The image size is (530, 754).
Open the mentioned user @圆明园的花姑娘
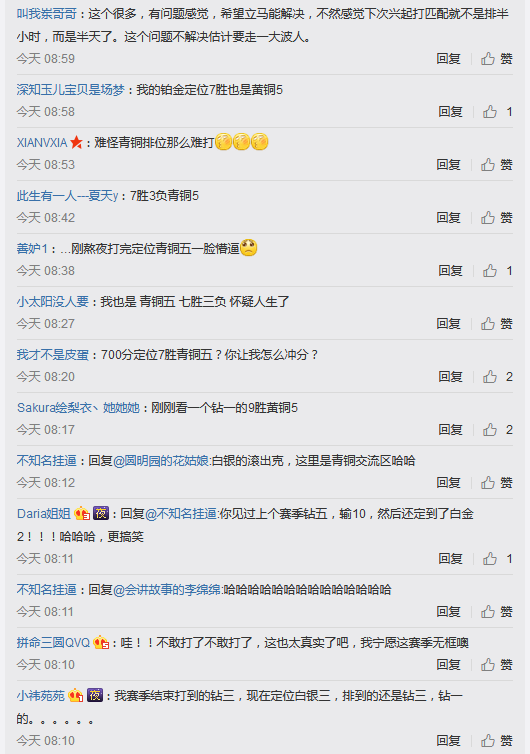(x=161, y=461)
